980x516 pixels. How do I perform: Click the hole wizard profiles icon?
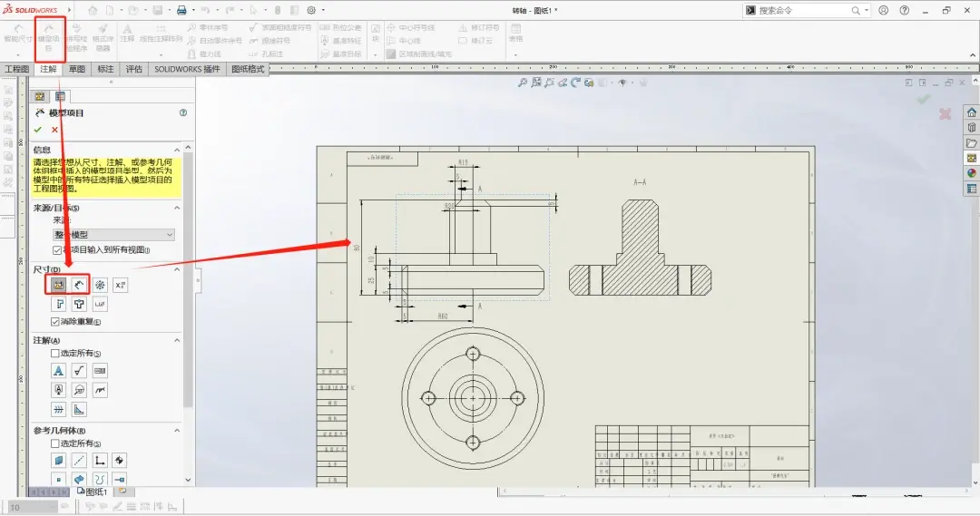tap(59, 304)
